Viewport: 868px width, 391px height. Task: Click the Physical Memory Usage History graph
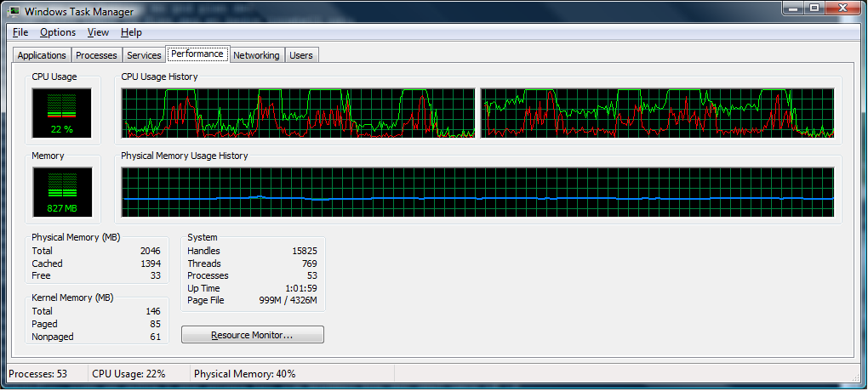pos(477,192)
